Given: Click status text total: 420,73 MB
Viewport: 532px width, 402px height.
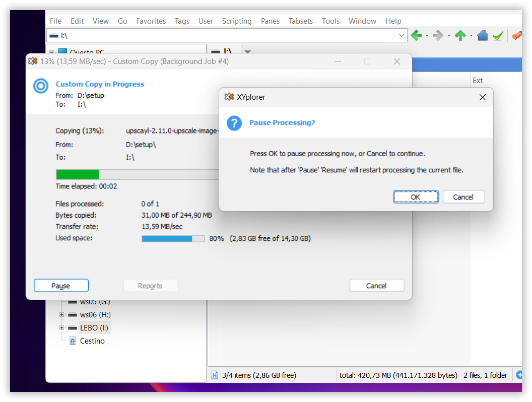Looking at the screenshot, I should pyautogui.click(x=398, y=375).
